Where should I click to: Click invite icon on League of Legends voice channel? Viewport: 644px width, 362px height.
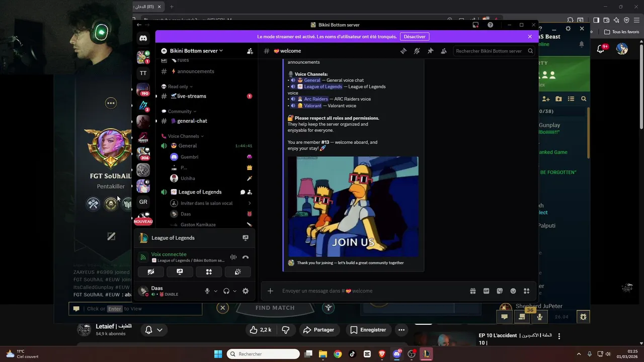(250, 192)
